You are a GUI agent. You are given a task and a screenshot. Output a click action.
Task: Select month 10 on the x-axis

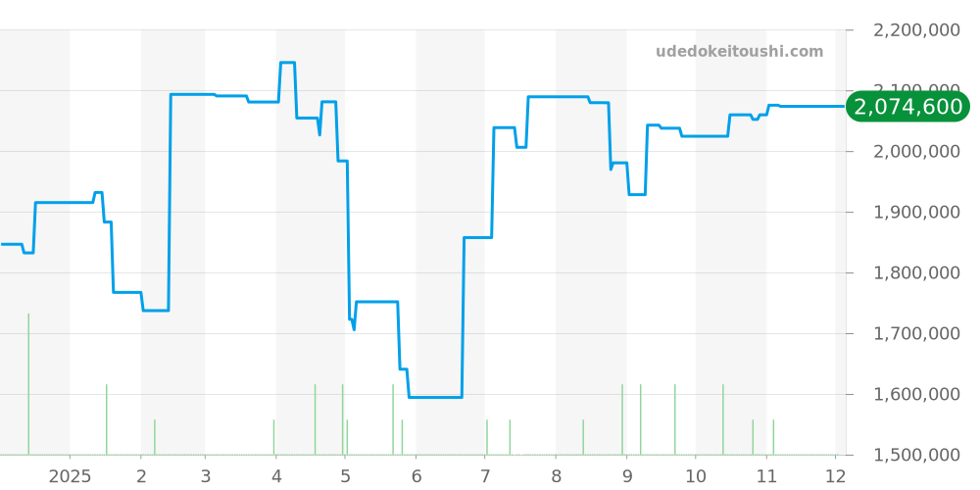695,476
